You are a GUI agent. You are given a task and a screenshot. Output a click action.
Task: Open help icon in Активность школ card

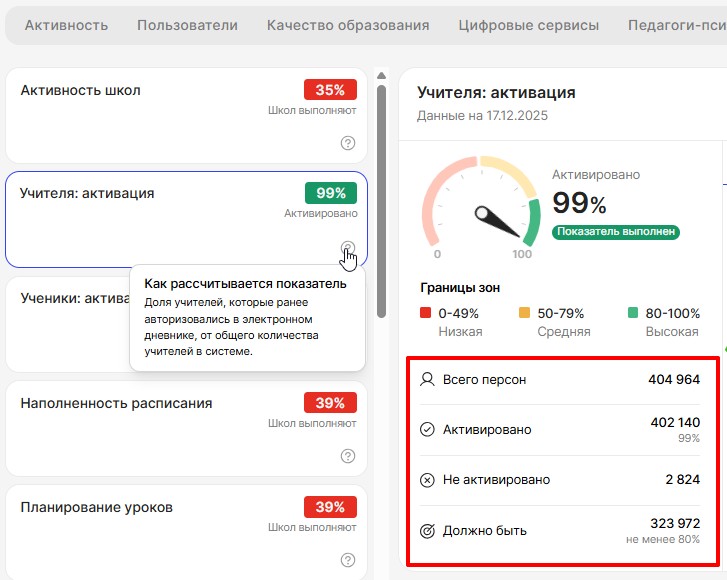(348, 143)
